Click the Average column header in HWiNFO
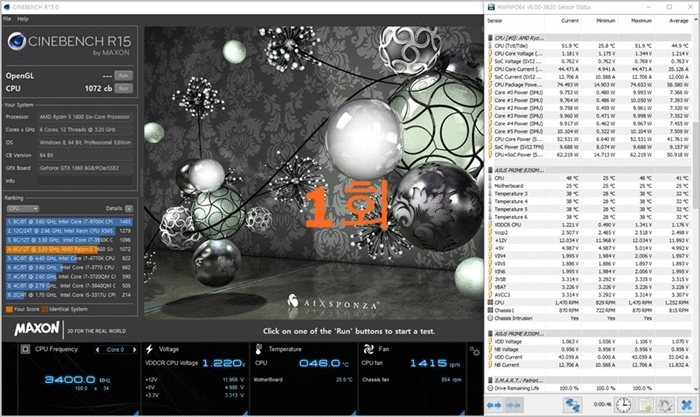 (x=679, y=21)
